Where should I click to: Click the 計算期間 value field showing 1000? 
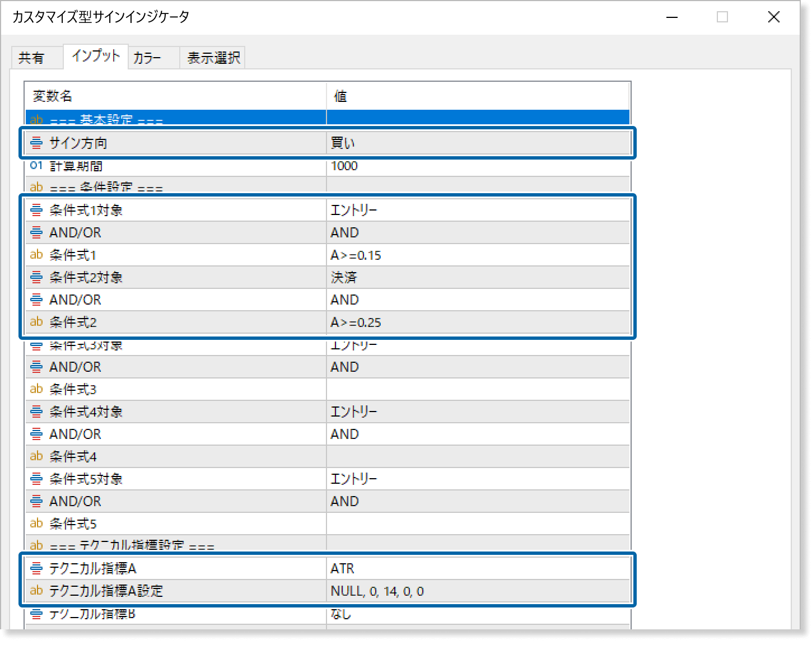point(476,165)
